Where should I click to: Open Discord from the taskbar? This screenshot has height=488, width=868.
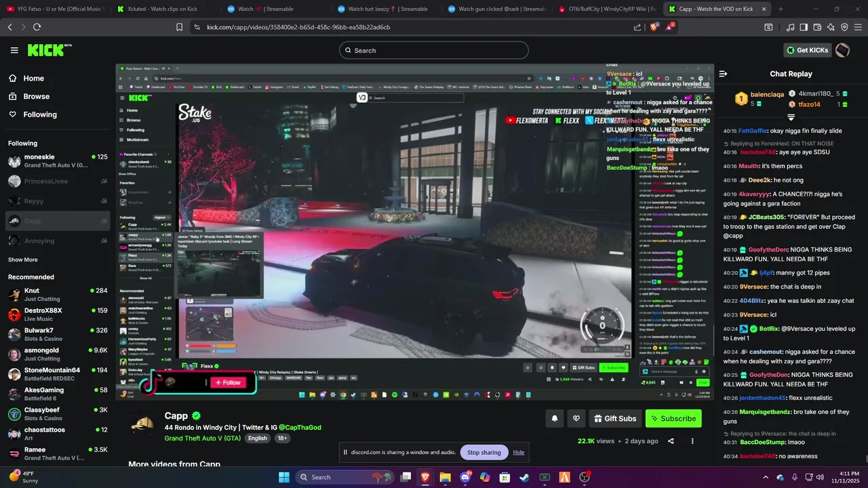(465, 477)
